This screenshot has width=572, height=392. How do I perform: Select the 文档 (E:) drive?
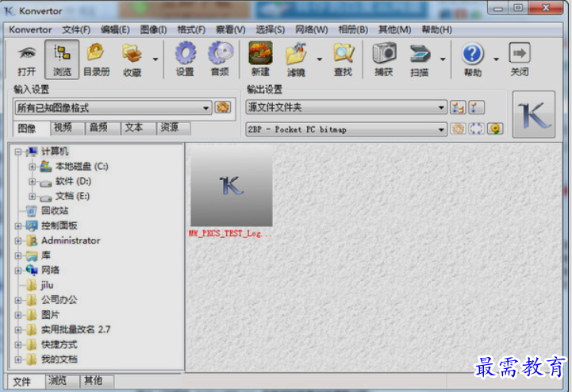[72, 196]
